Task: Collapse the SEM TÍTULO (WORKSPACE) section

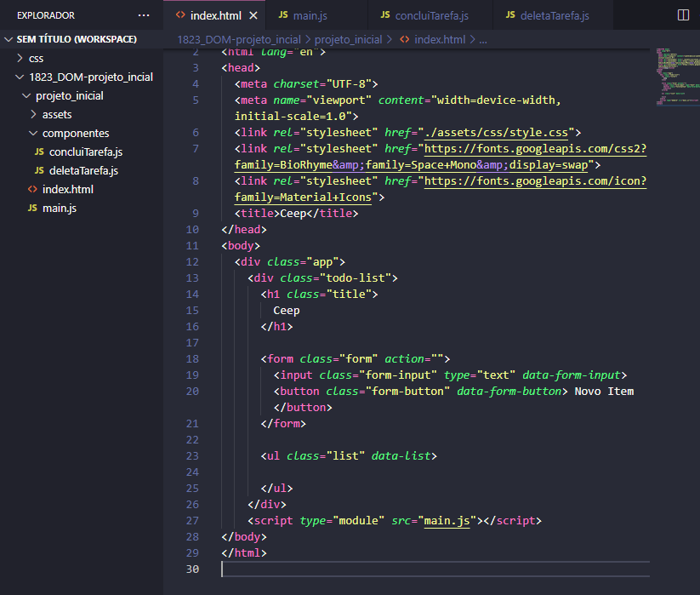Action: point(8,39)
